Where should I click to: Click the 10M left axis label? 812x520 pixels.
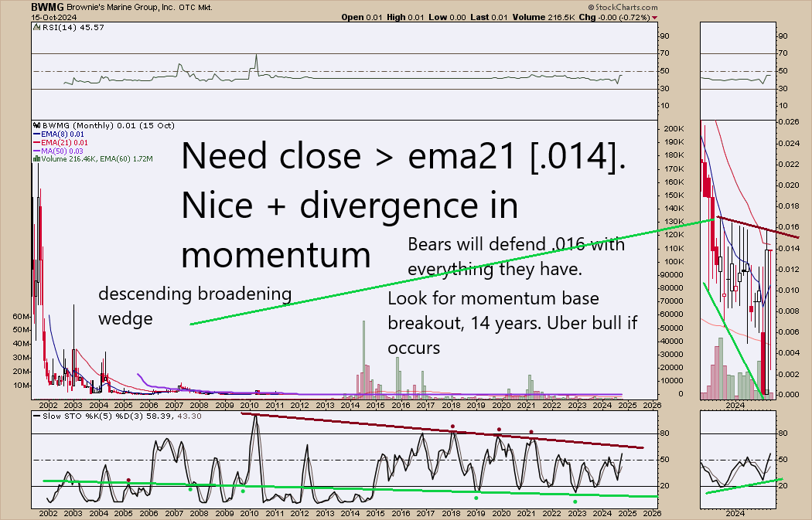click(x=21, y=386)
